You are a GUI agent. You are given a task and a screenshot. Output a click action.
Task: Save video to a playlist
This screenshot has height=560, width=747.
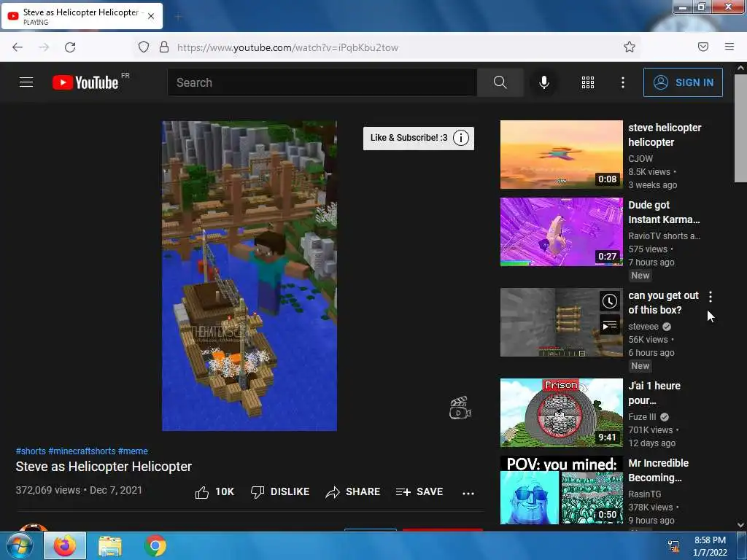[419, 492]
